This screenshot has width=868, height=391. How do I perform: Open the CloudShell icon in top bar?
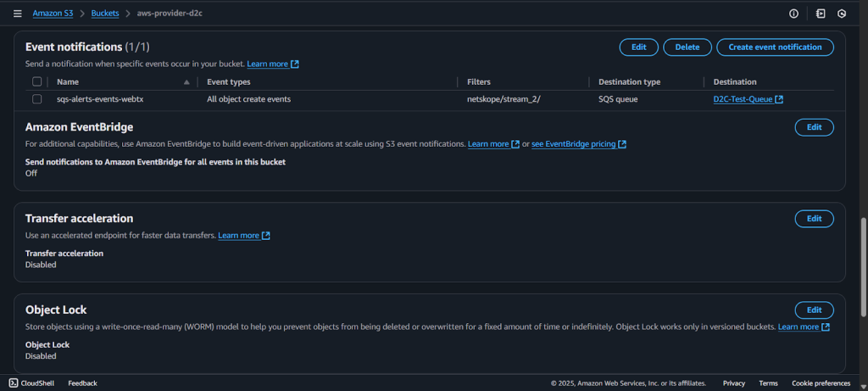pos(821,14)
